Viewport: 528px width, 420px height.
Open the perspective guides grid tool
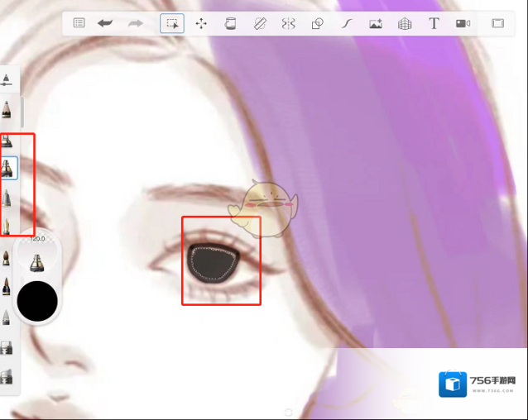pos(405,23)
